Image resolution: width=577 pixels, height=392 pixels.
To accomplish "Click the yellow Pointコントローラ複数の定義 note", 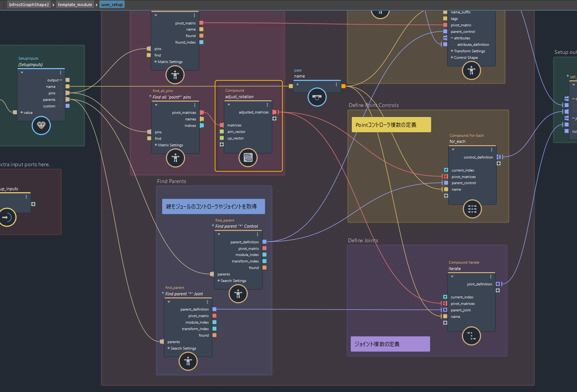I will (x=391, y=125).
